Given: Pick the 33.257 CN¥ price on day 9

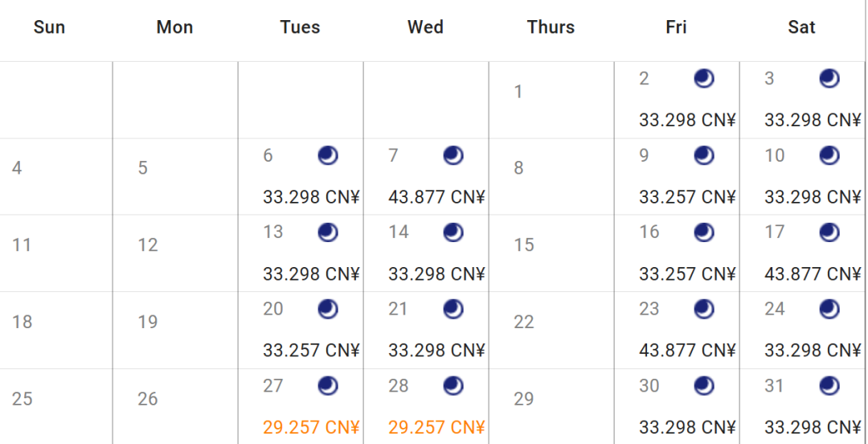Looking at the screenshot, I should 687,197.
